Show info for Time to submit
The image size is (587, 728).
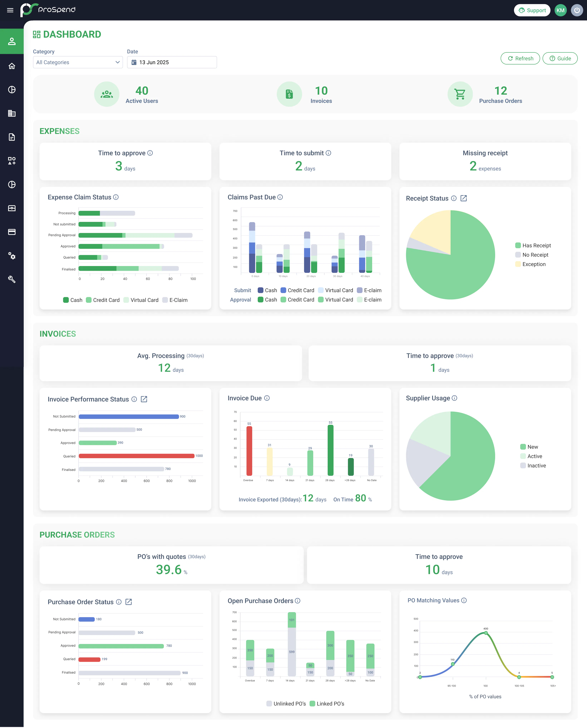(x=328, y=153)
